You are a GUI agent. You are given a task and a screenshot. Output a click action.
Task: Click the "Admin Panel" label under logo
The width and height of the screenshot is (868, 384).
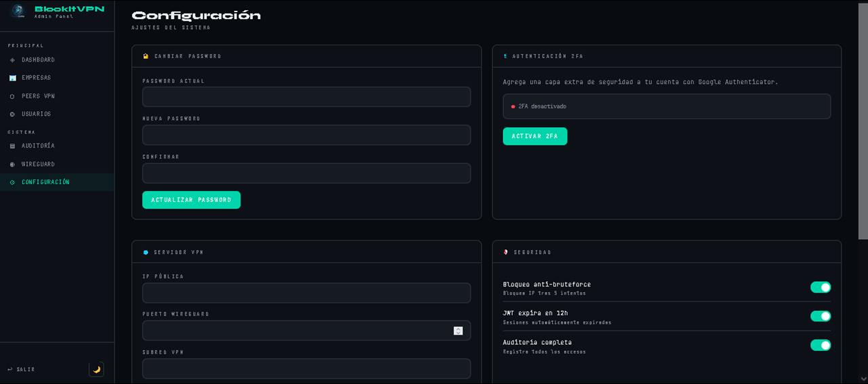54,16
